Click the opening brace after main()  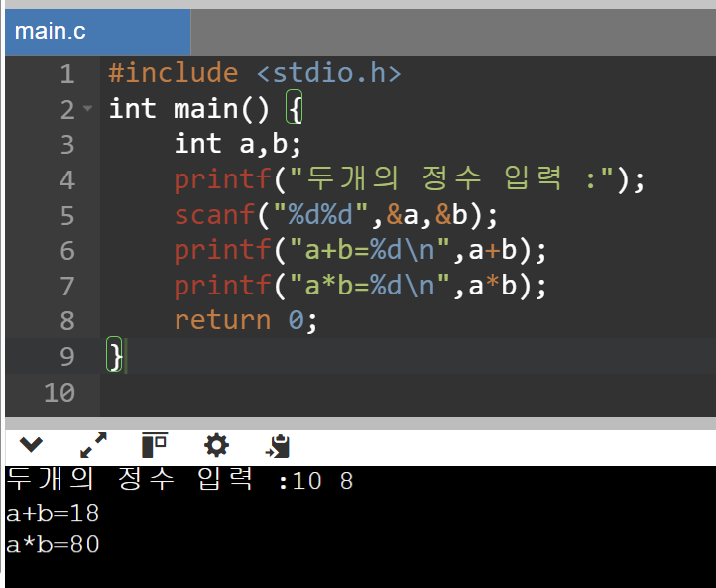[x=295, y=109]
